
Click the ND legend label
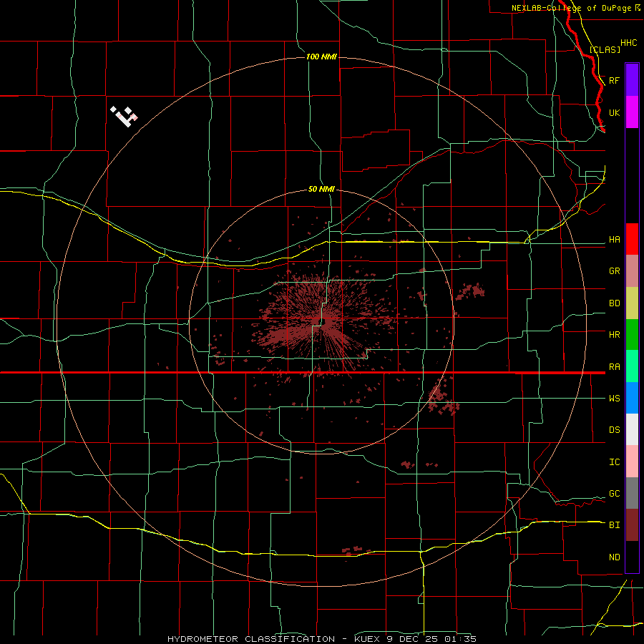614,557
